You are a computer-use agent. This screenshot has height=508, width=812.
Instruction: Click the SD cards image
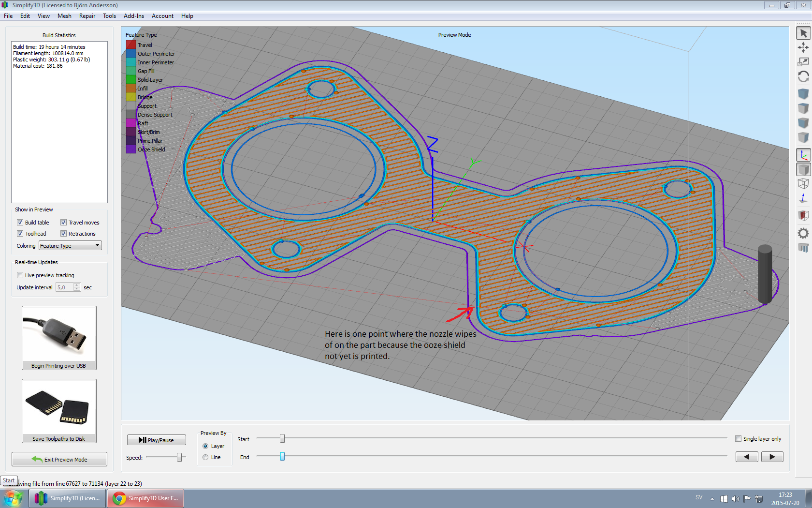59,407
